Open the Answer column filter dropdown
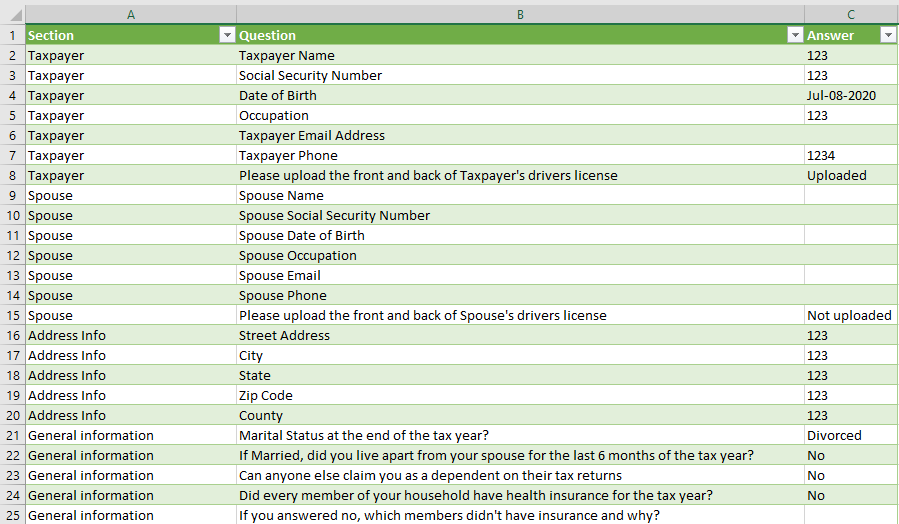Viewport: 899px width, 524px height. pos(888,35)
